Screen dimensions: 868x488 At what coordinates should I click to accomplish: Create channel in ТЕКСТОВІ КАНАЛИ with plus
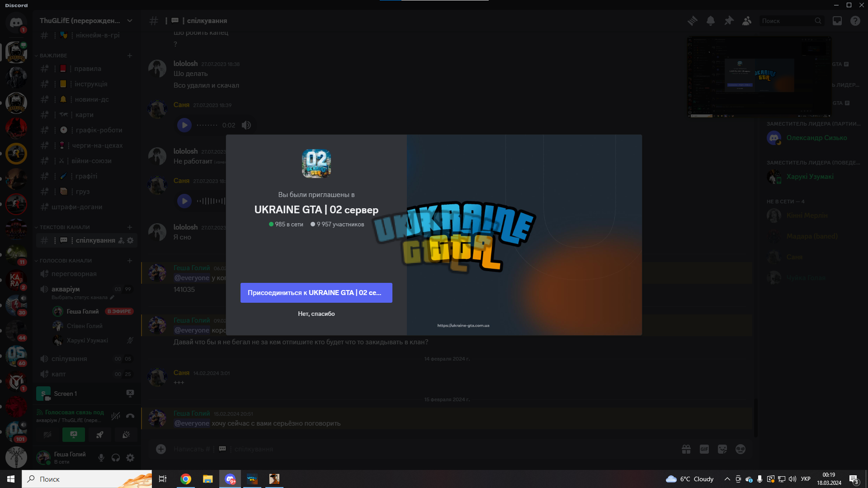click(x=130, y=227)
